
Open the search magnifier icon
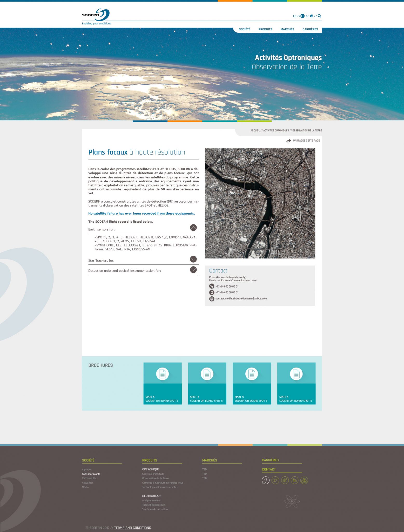(x=319, y=16)
